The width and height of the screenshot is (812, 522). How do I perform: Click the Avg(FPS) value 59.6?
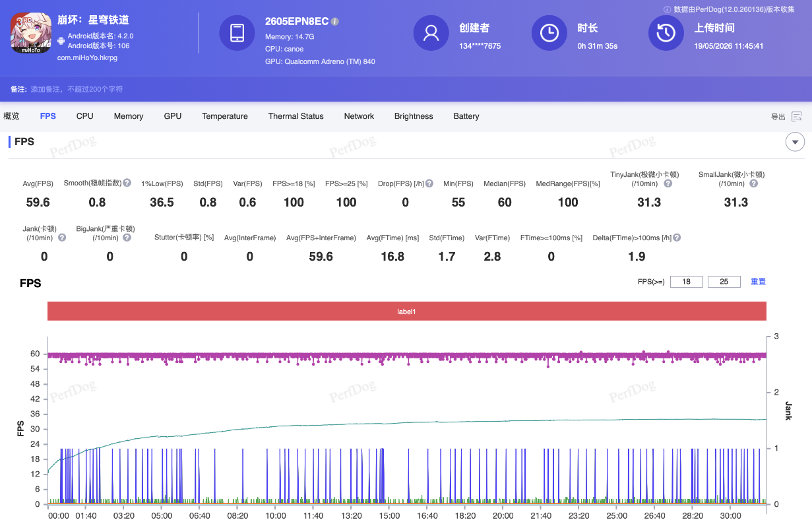37,203
